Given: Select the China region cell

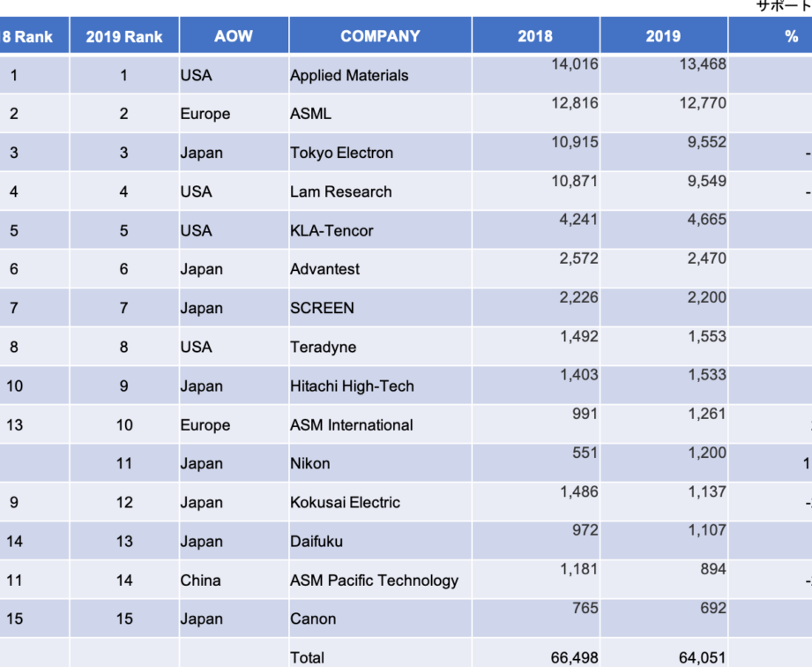Looking at the screenshot, I should tap(200, 580).
